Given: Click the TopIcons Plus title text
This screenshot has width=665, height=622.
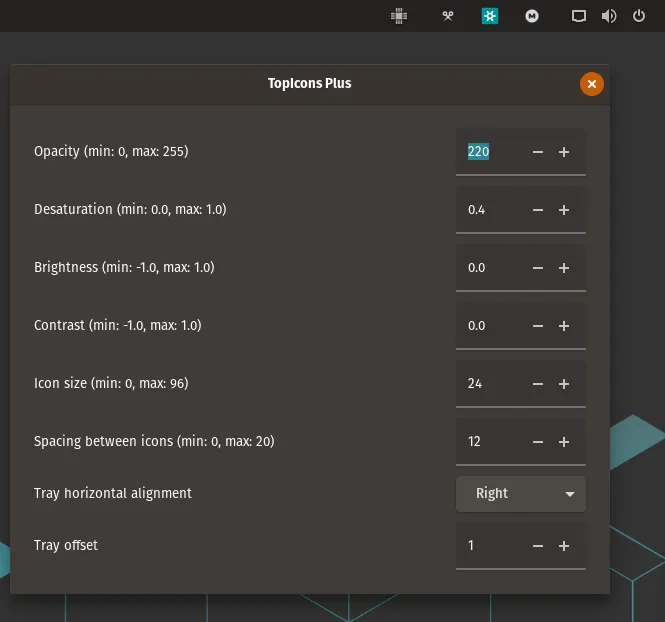Looking at the screenshot, I should click(x=310, y=84).
